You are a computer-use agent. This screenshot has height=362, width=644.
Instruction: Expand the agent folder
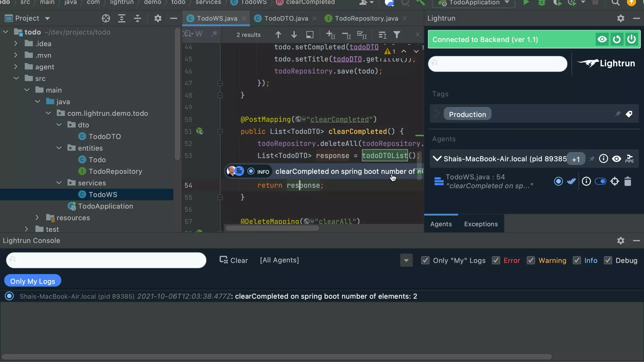[x=15, y=67]
